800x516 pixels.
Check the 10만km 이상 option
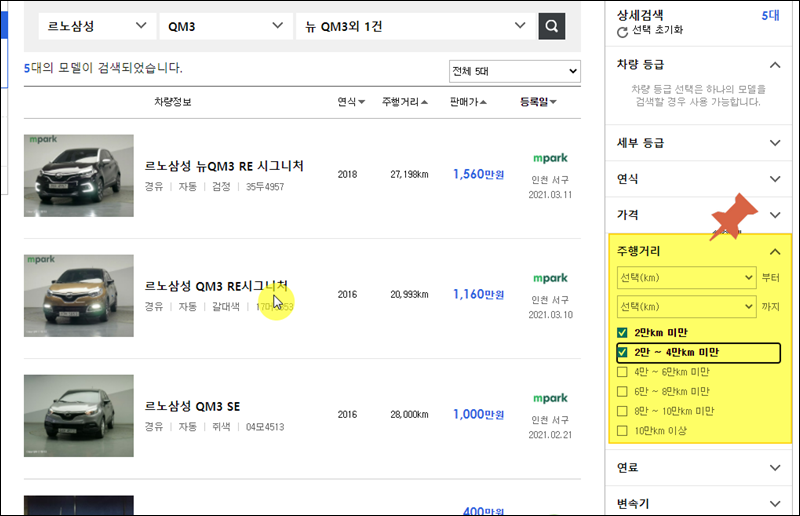pyautogui.click(x=622, y=431)
